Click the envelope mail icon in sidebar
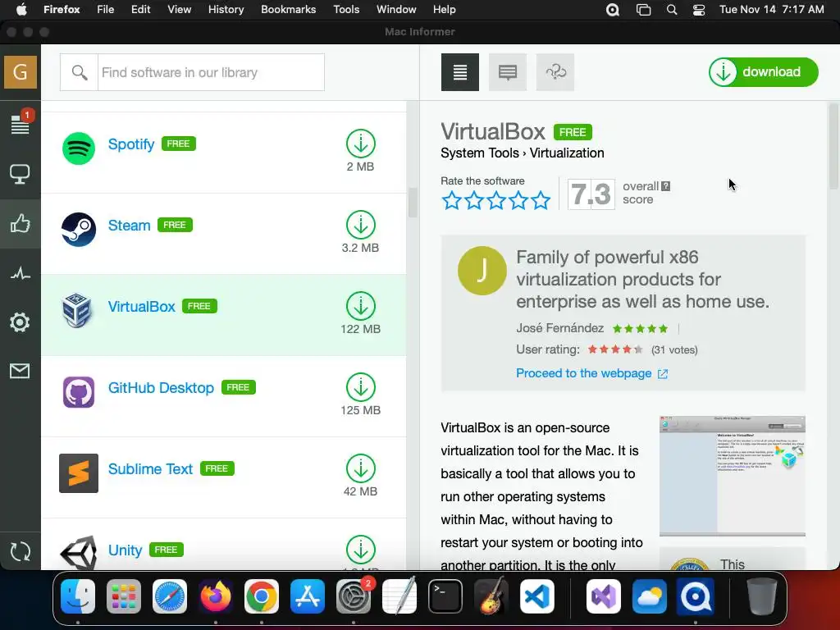The image size is (840, 630). click(20, 371)
